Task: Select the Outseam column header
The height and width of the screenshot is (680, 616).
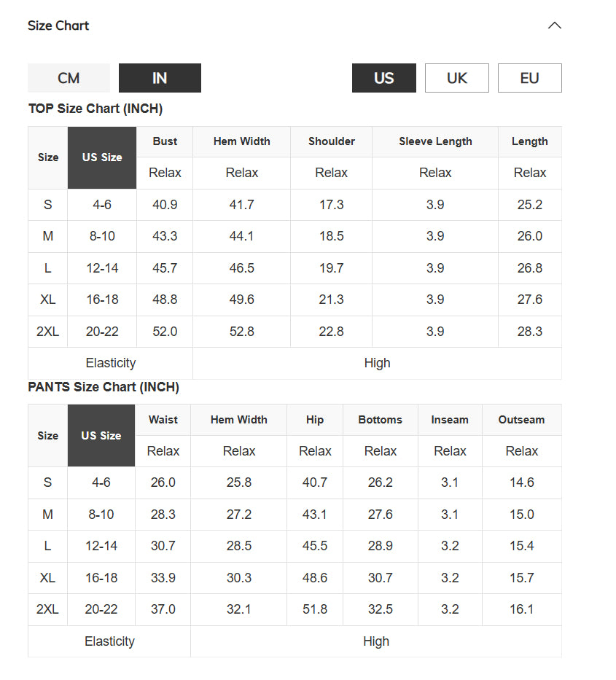Action: [x=521, y=420]
